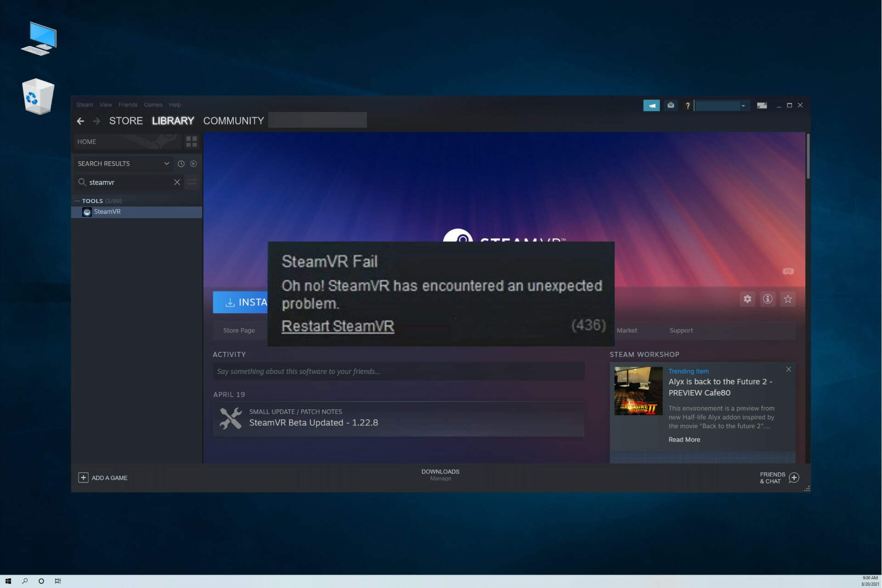Select SteamVR in the tools list
The height and width of the screenshot is (588, 882).
[136, 212]
